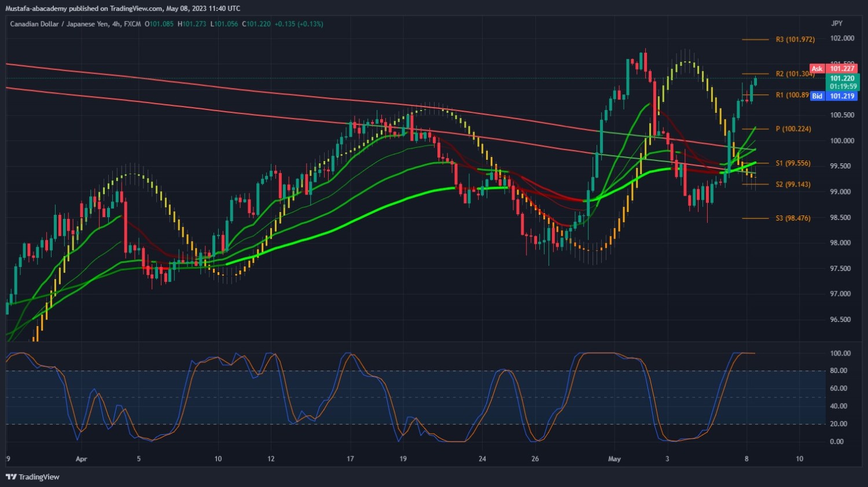This screenshot has width=868, height=487.
Task: Select the S1 (99.556) support label
Action: [x=793, y=163]
